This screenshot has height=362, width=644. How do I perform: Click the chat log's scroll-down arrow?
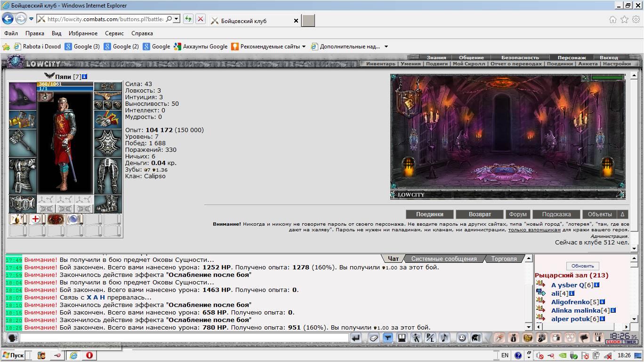[528, 327]
